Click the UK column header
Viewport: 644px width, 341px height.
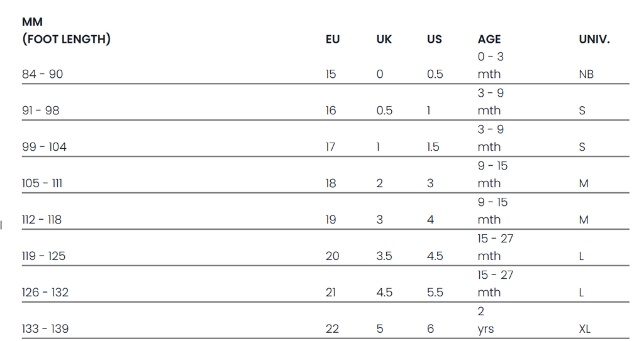[384, 40]
